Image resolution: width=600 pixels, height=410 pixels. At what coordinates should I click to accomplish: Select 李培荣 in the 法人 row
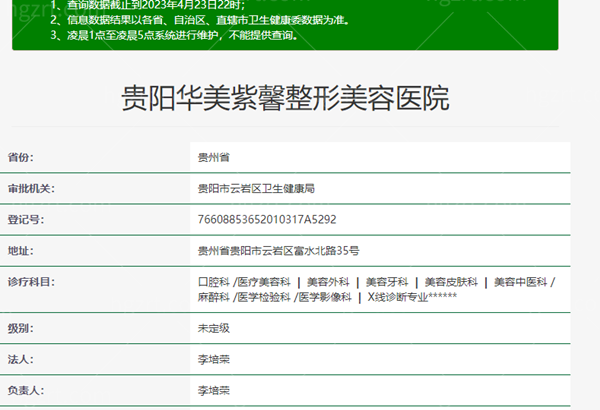(214, 359)
